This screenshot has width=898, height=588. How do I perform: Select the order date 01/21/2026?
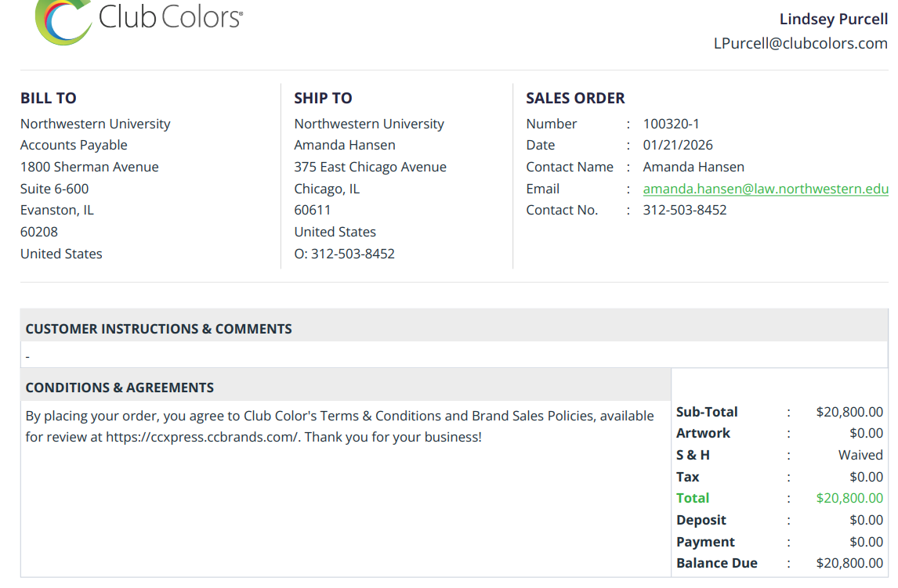click(678, 146)
